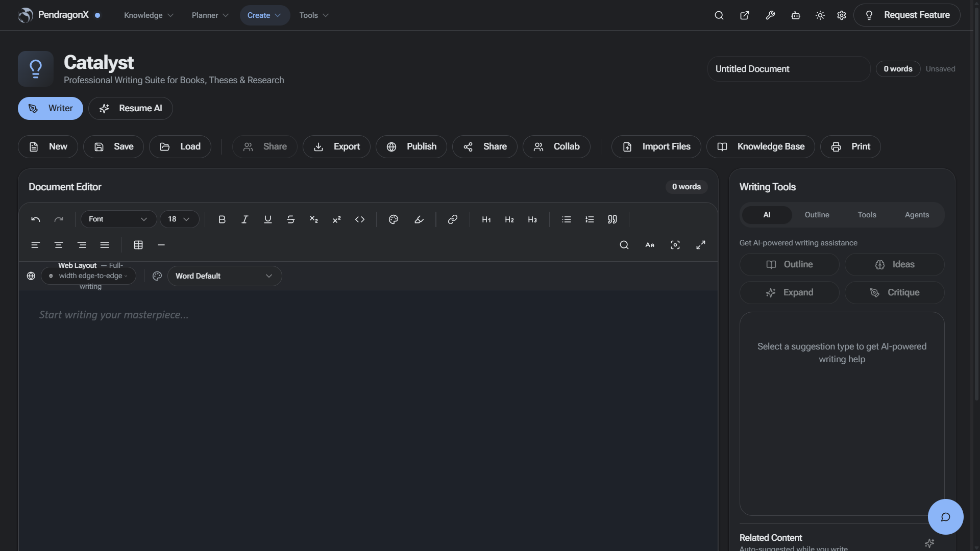Toggle underline formatting
Image resolution: width=980 pixels, height=551 pixels.
point(267,219)
